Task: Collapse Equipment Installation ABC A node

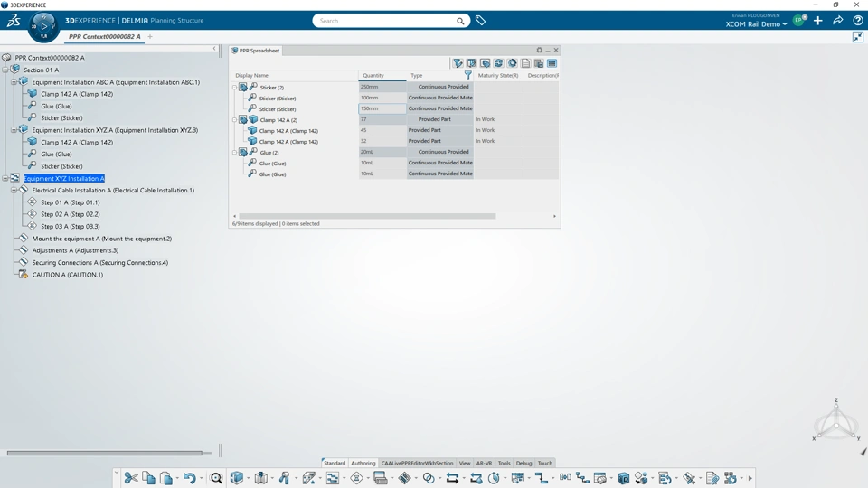Action: [14, 82]
